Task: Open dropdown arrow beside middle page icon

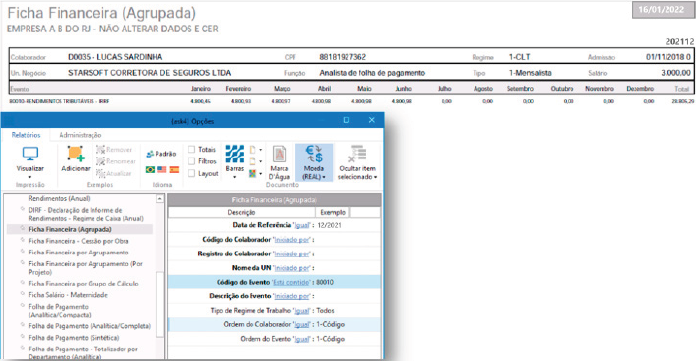Action: tap(261, 162)
